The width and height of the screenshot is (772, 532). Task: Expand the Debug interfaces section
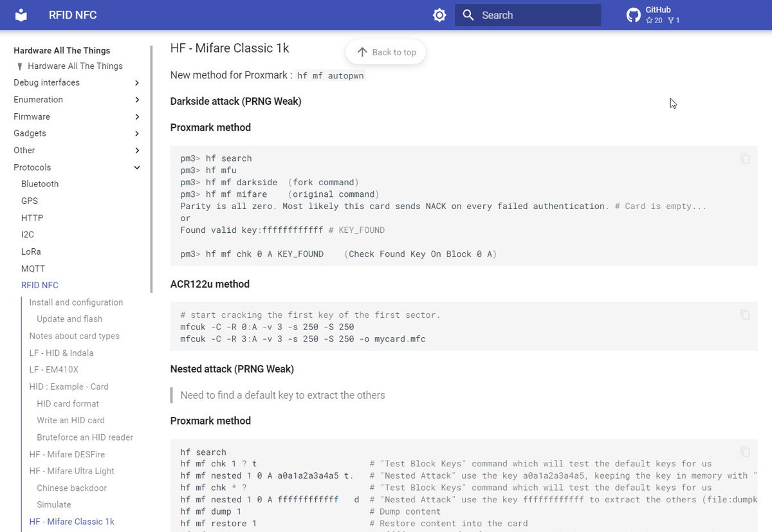137,83
